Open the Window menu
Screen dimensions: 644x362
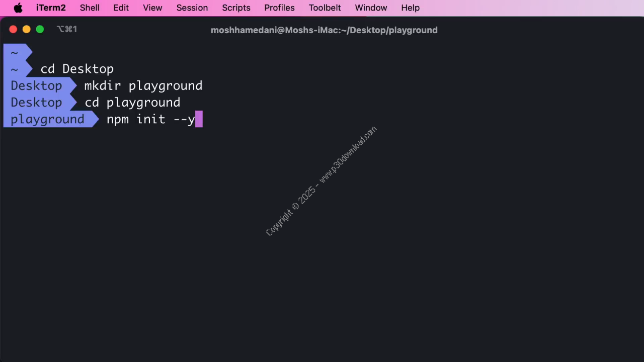coord(371,8)
